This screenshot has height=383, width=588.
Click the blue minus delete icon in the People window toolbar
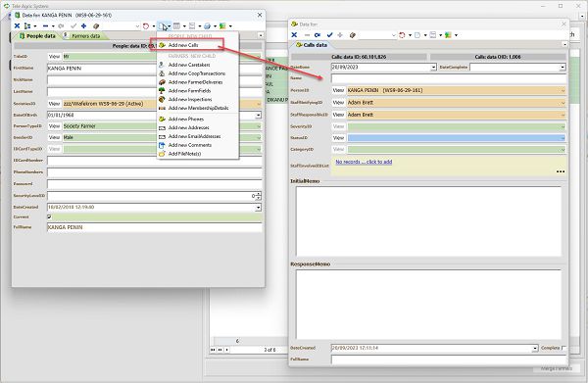[x=45, y=25]
